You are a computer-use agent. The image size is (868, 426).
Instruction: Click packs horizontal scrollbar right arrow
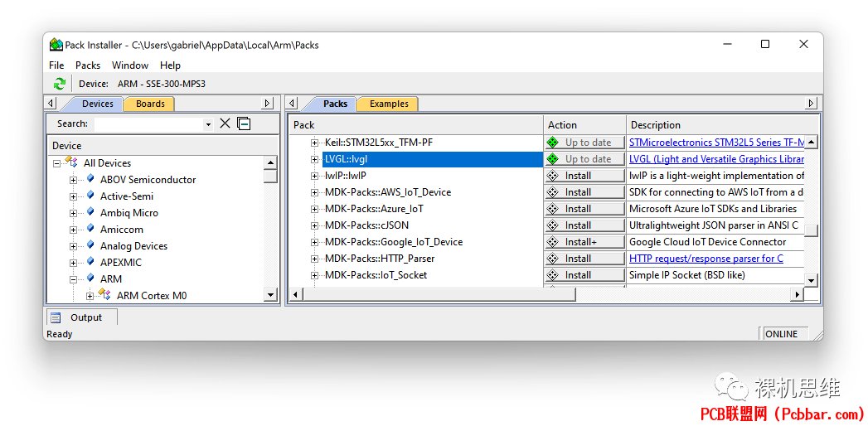coord(797,295)
